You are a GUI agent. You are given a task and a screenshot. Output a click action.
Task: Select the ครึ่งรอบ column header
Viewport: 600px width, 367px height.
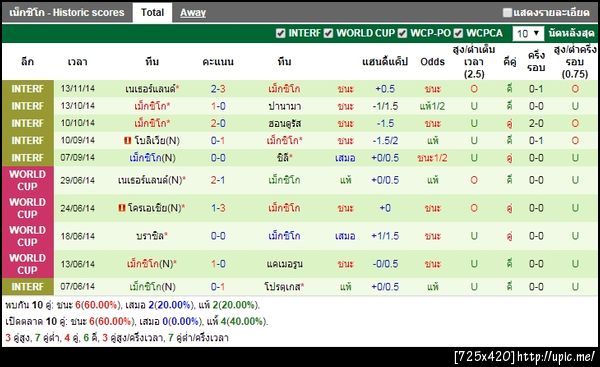point(536,62)
